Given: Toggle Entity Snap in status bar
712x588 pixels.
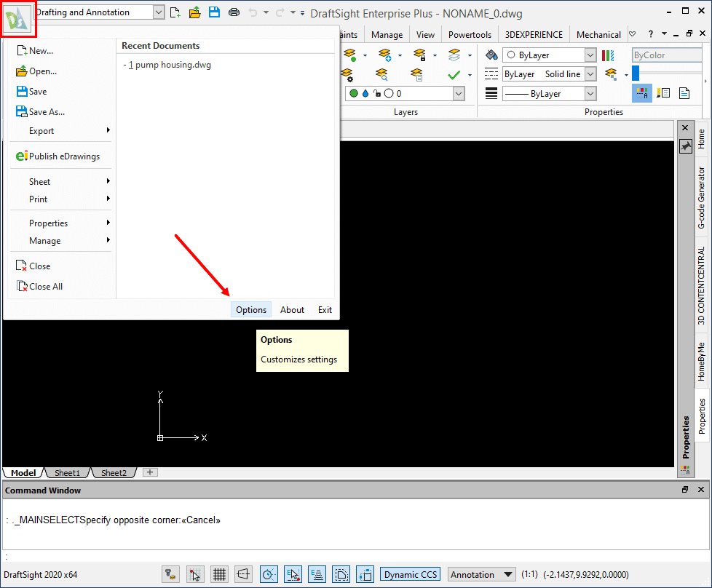Looking at the screenshot, I should pyautogui.click(x=293, y=575).
